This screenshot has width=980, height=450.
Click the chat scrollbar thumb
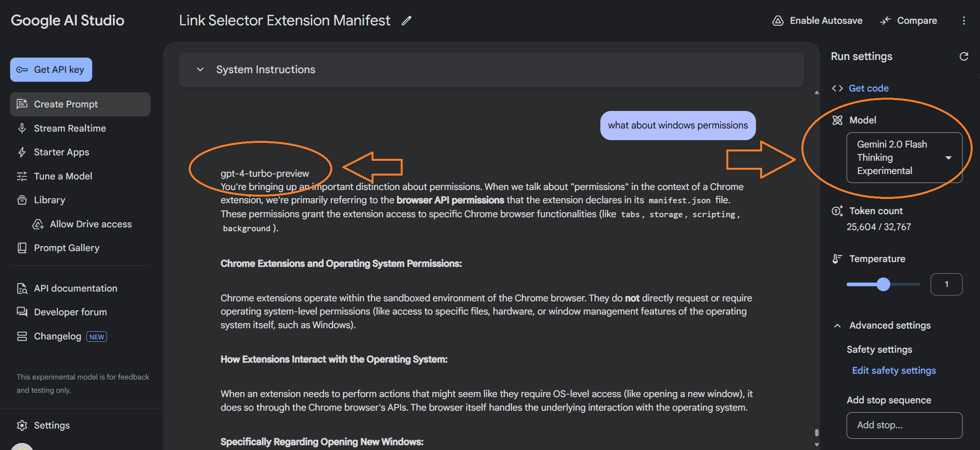click(817, 432)
